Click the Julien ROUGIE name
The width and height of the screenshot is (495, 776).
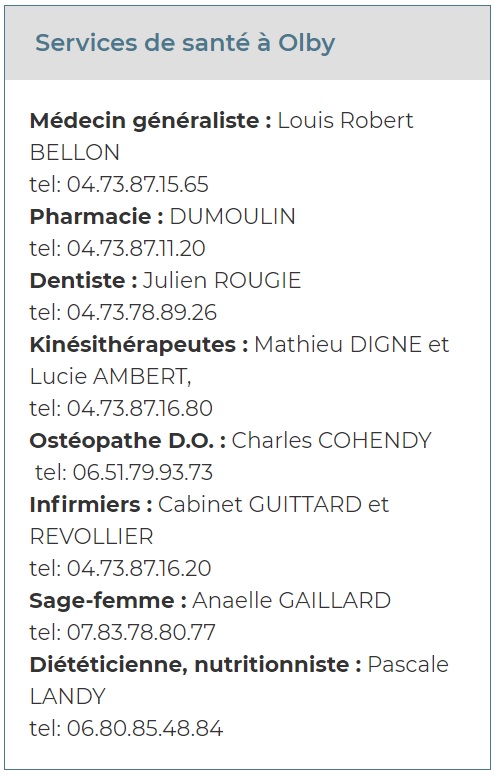(x=222, y=280)
